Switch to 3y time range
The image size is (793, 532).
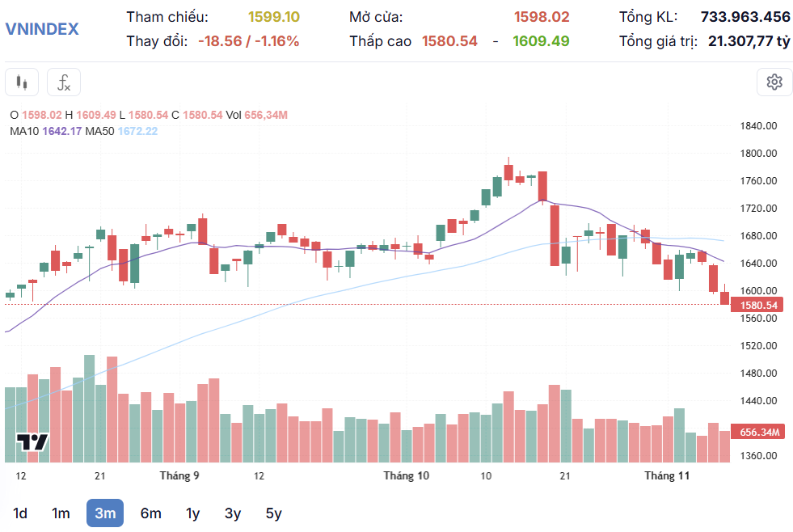[x=233, y=513]
